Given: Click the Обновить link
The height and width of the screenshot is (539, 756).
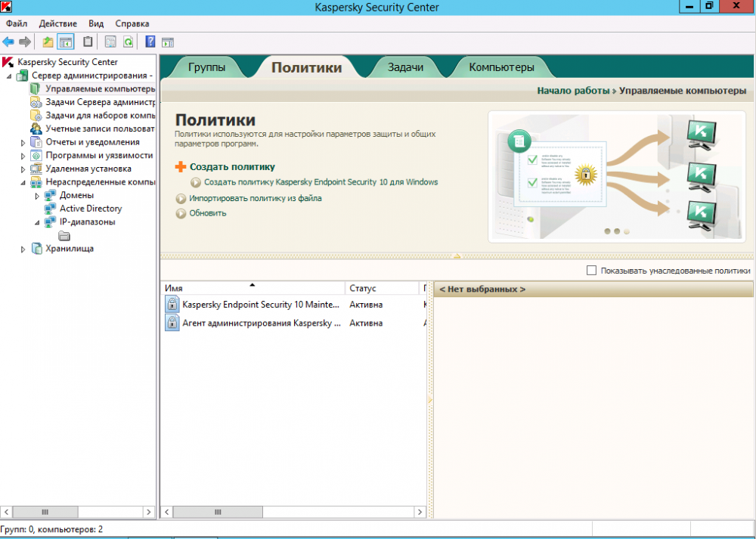Looking at the screenshot, I should pyautogui.click(x=207, y=213).
